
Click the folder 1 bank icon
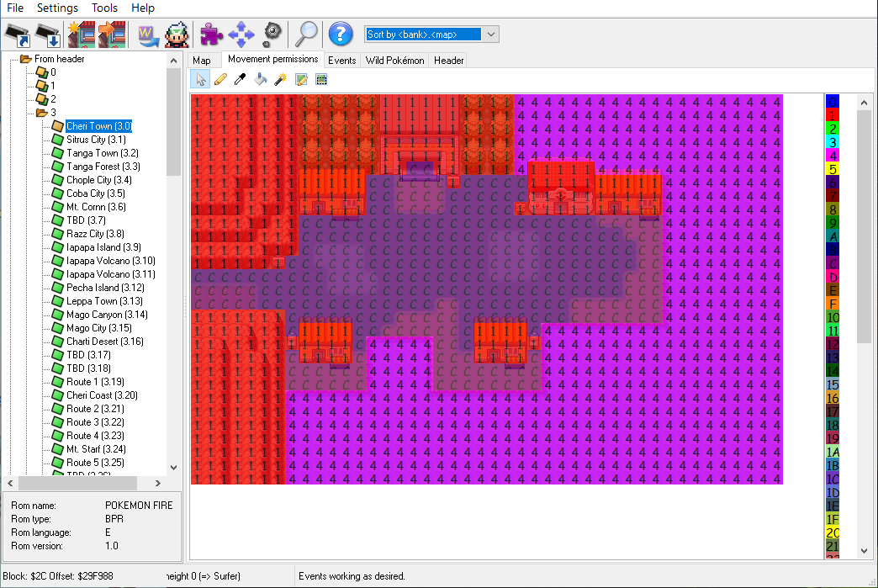[42, 86]
